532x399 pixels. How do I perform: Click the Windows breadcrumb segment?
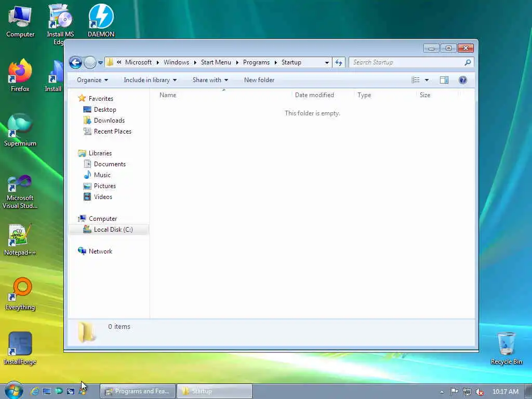pyautogui.click(x=176, y=62)
